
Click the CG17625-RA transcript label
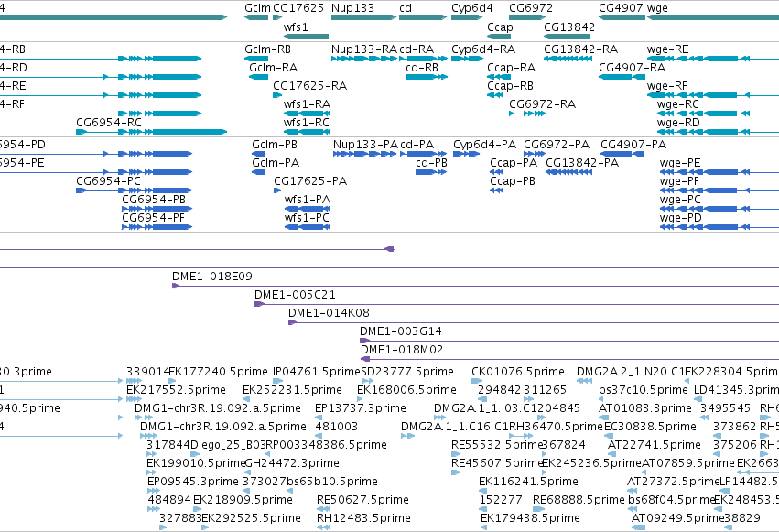pos(309,86)
